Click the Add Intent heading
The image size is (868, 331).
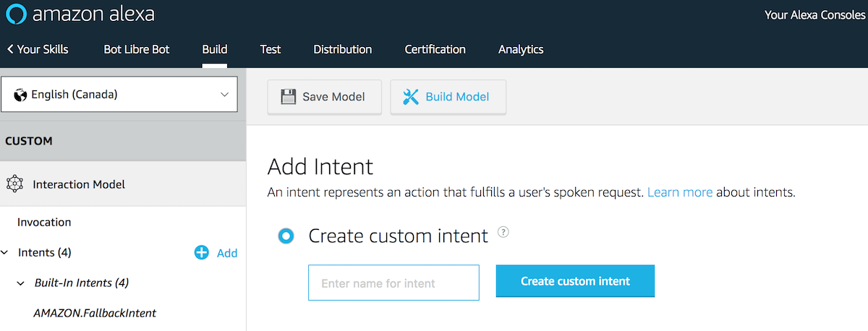coord(320,167)
